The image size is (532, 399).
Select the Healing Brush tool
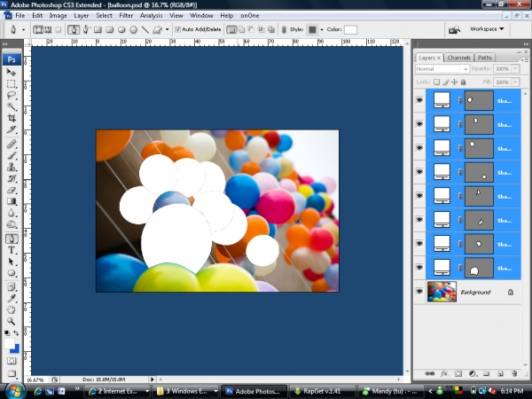click(12, 145)
